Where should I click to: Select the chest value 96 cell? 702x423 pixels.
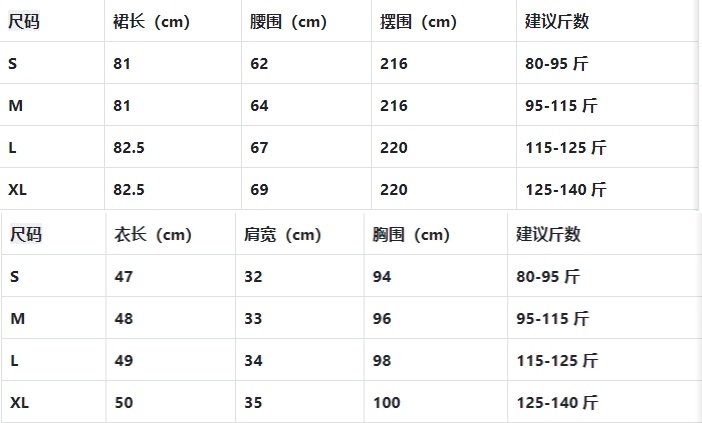click(382, 319)
